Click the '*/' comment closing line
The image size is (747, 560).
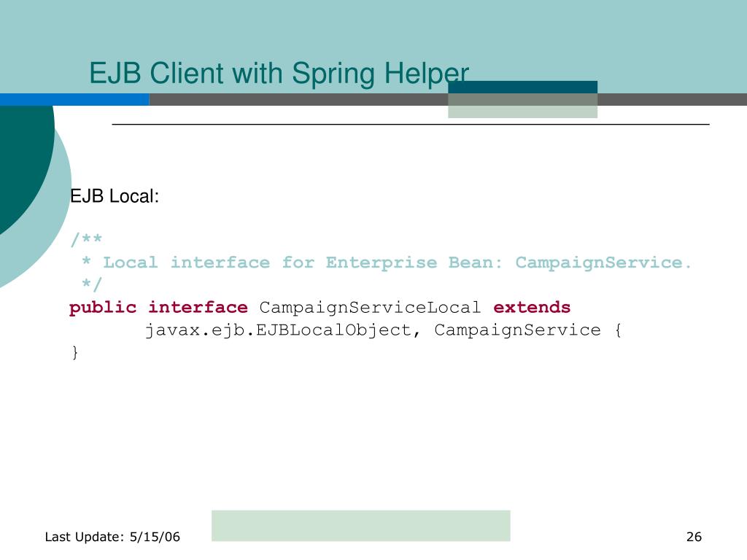[92, 284]
